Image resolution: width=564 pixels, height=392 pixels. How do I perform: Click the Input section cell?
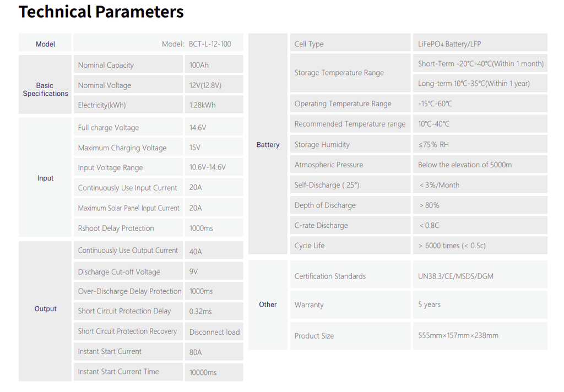point(45,178)
